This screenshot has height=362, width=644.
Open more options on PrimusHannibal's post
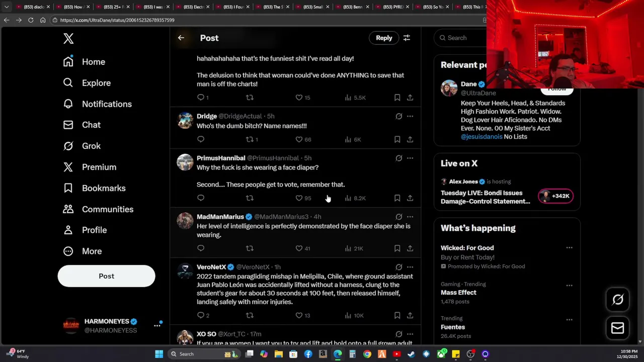(410, 158)
